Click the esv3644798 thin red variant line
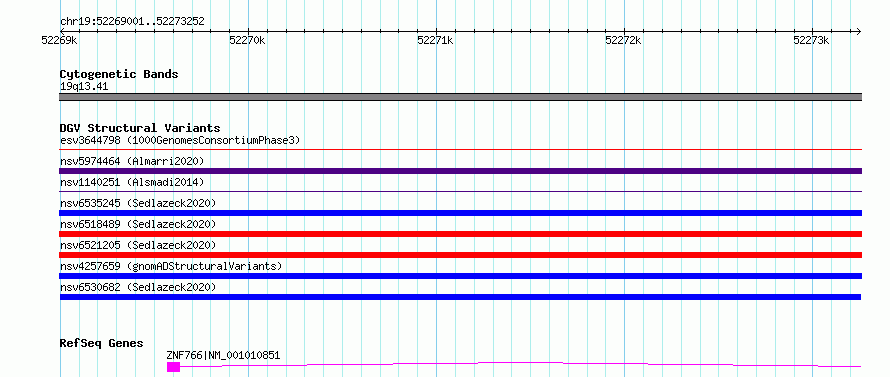This screenshot has width=890, height=377. click(x=460, y=150)
